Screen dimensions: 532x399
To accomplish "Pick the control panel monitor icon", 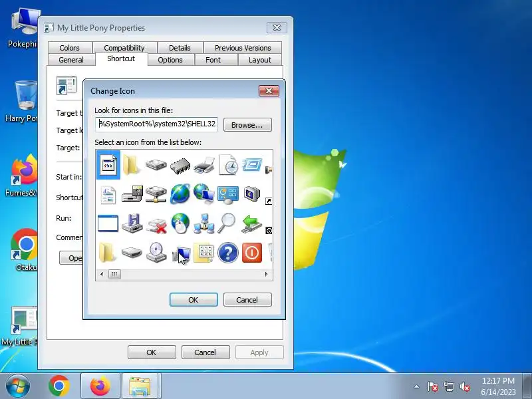I will (x=228, y=195).
